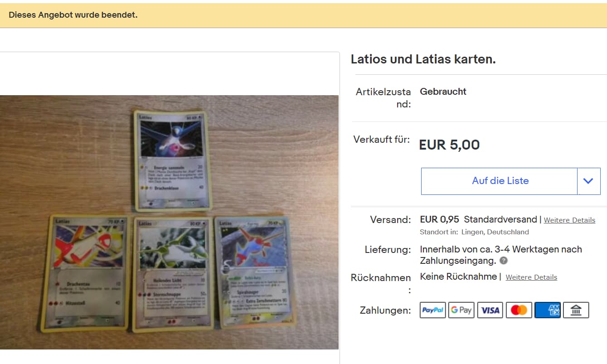Viewport: 607px width, 364px height.
Task: Open Weitere Details link for returns
Action: click(x=531, y=277)
